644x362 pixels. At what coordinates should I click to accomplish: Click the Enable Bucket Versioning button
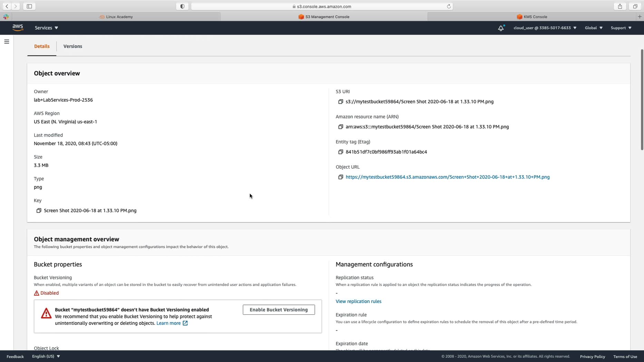279,310
